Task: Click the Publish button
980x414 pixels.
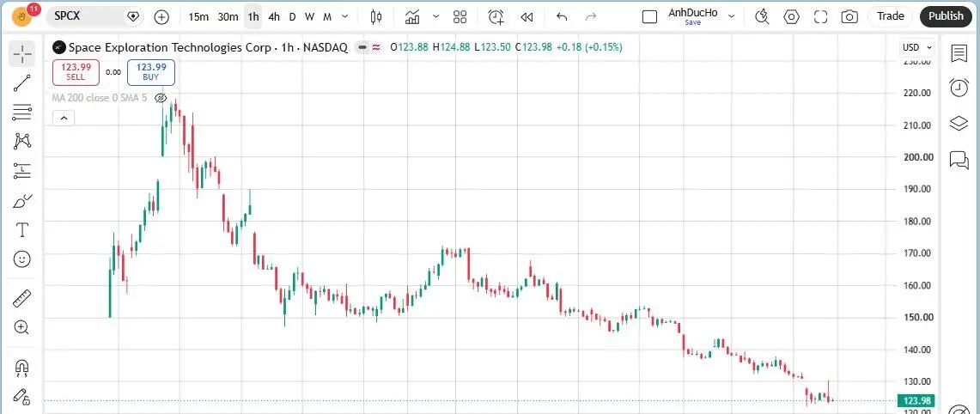Action: coord(946,16)
